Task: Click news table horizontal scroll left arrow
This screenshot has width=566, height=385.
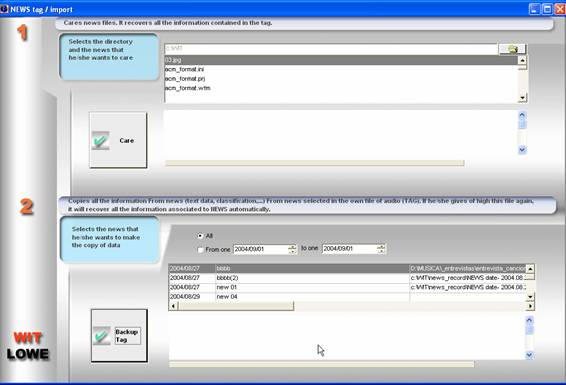Action: pos(173,306)
